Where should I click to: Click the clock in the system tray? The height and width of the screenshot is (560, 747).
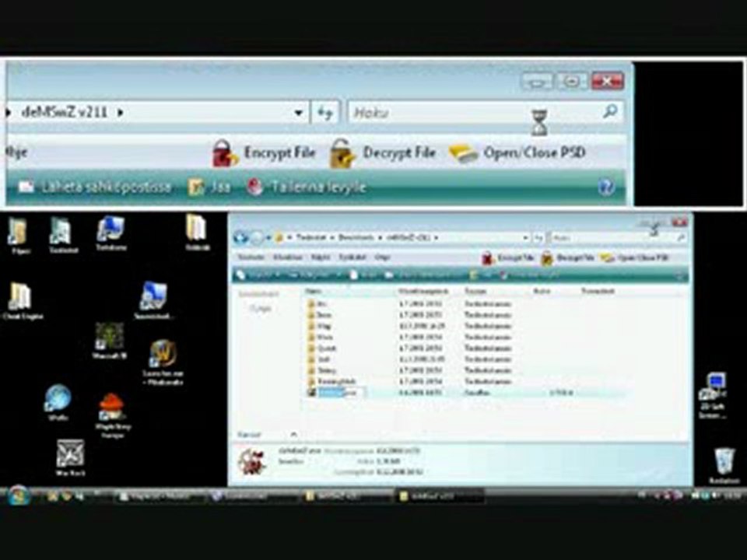[733, 496]
